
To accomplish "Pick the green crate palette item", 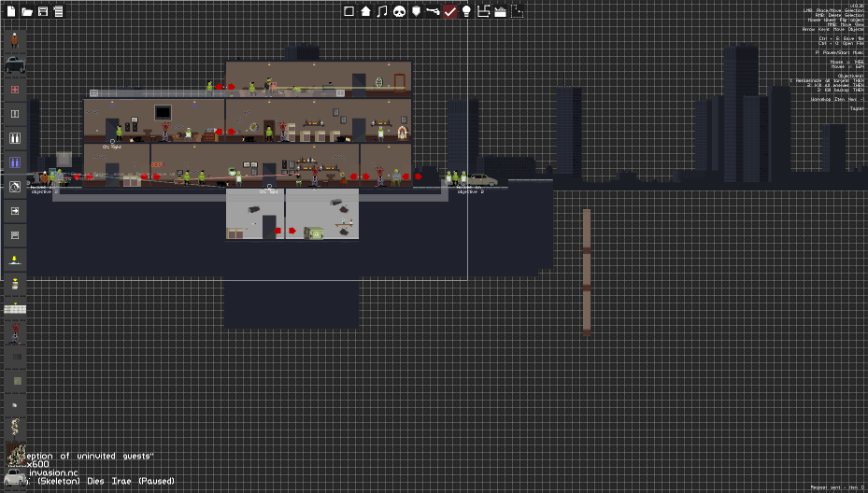I will point(17,381).
